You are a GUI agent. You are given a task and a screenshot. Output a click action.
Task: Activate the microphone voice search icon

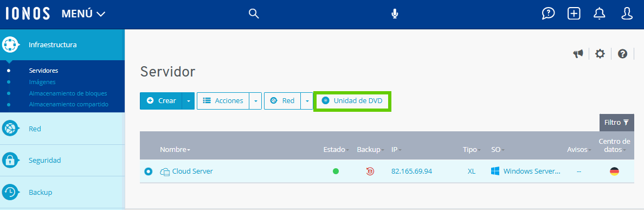point(395,14)
